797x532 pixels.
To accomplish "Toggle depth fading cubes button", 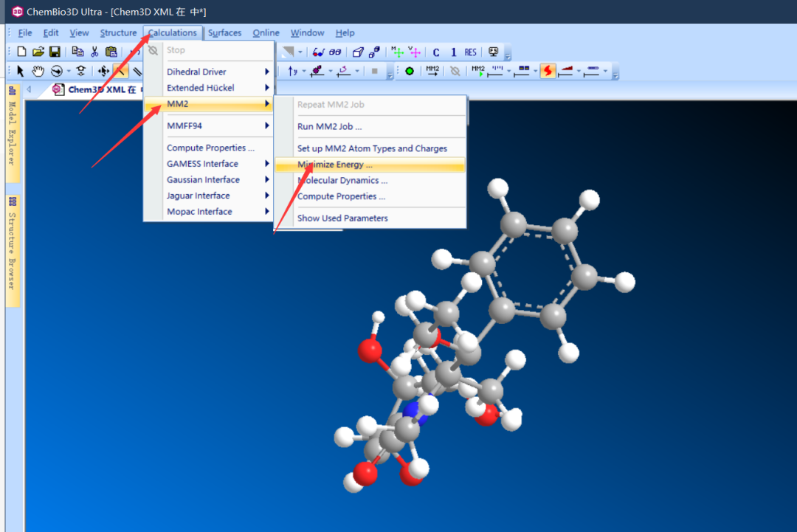I will pos(375,52).
